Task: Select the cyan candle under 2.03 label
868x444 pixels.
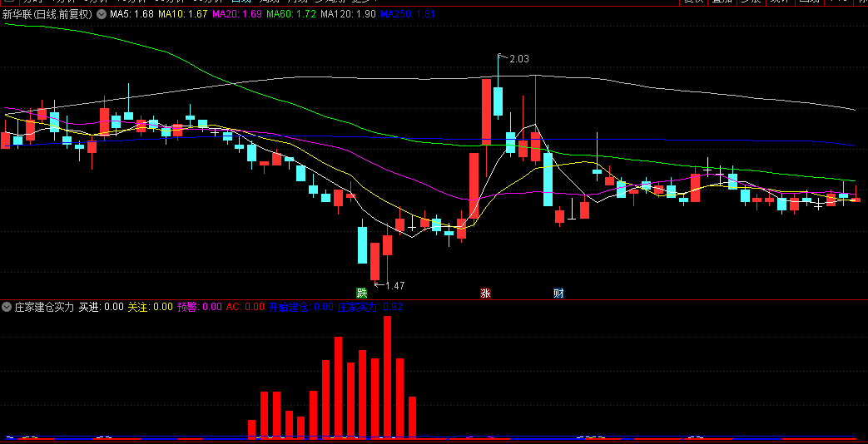Action: point(498,101)
